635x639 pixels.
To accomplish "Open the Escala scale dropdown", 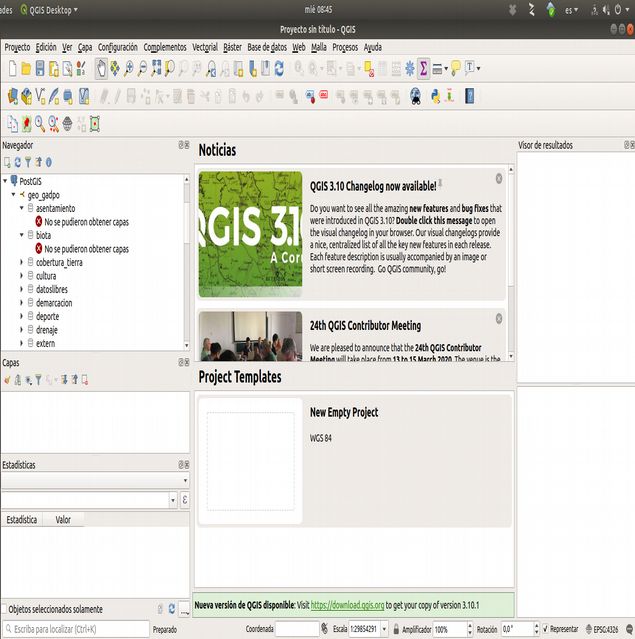I will [x=384, y=629].
